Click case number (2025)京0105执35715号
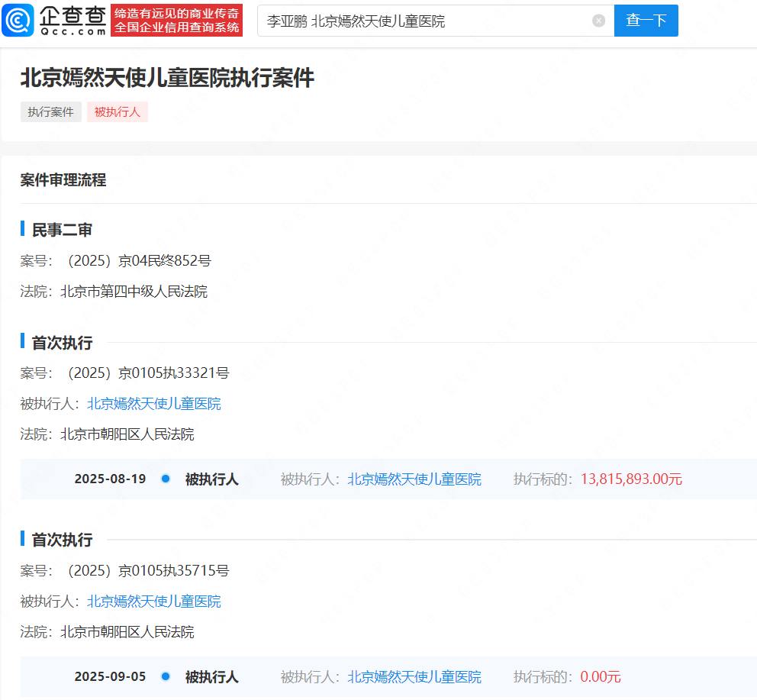Image resolution: width=757 pixels, height=700 pixels. coord(148,570)
